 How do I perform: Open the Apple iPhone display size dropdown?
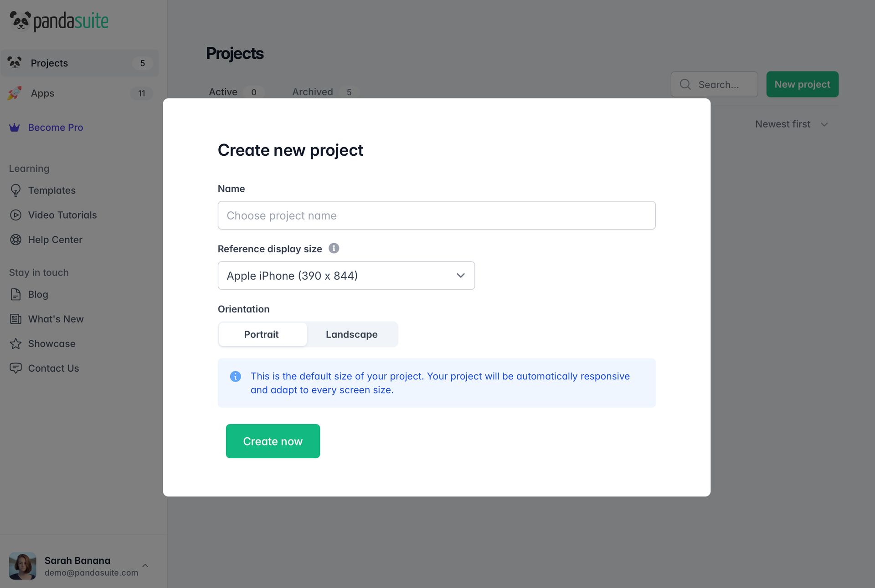click(x=346, y=276)
